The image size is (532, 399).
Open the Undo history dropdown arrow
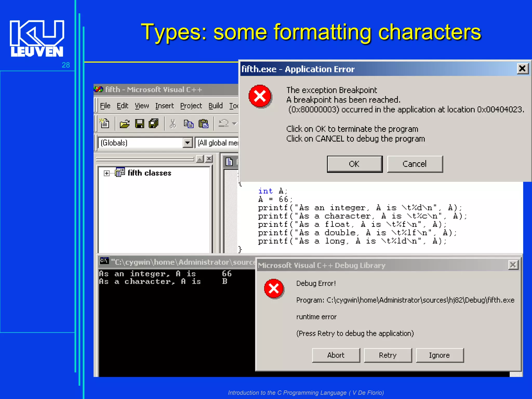(234, 124)
